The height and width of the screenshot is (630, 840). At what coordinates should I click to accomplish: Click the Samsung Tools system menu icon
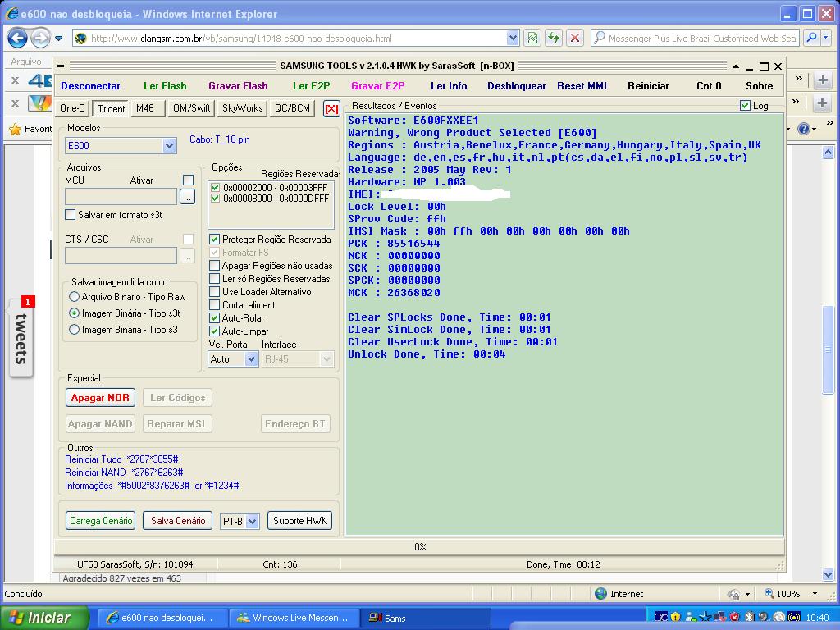click(61, 66)
